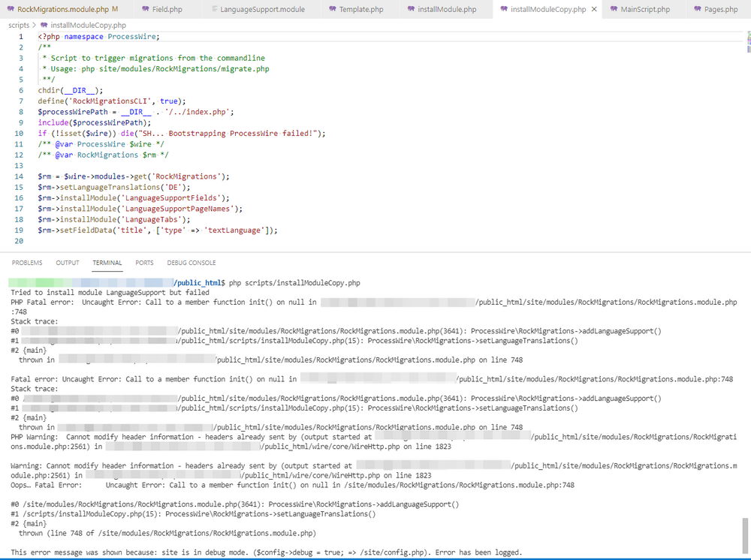Place cursor on the setFieldData code line

pos(158,230)
